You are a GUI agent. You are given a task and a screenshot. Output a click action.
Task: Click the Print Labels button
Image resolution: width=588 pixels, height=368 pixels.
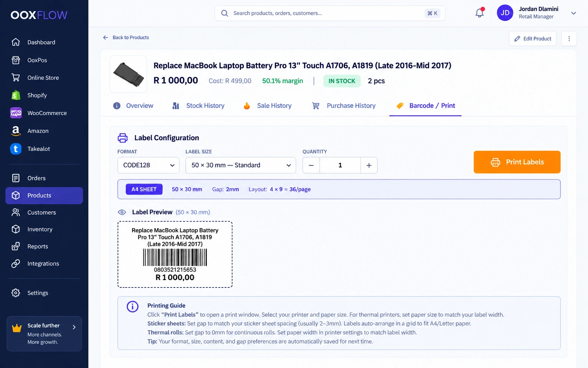pos(517,162)
